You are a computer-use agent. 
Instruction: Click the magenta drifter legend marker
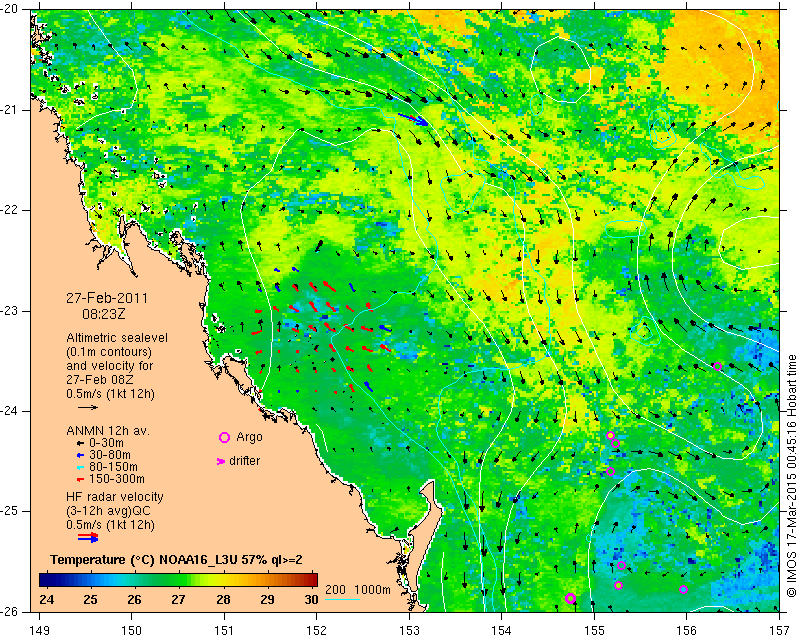[x=221, y=461]
